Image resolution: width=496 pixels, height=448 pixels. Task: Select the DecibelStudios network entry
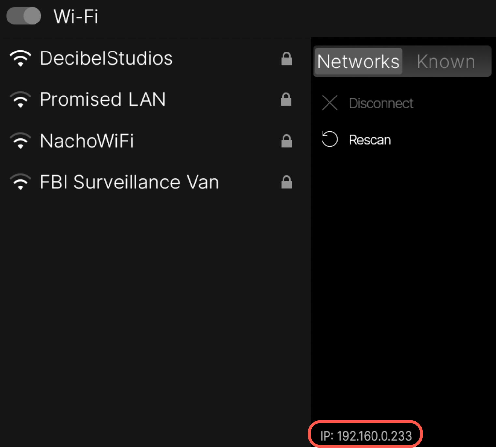point(106,59)
